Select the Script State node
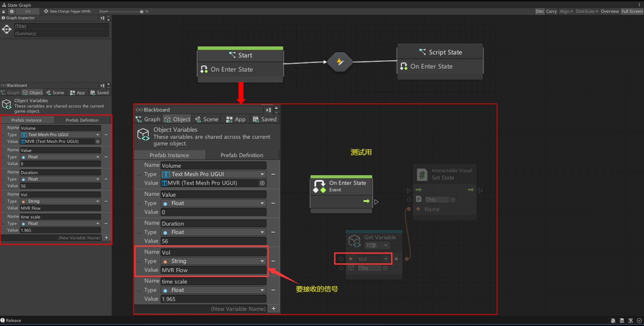 click(x=440, y=52)
